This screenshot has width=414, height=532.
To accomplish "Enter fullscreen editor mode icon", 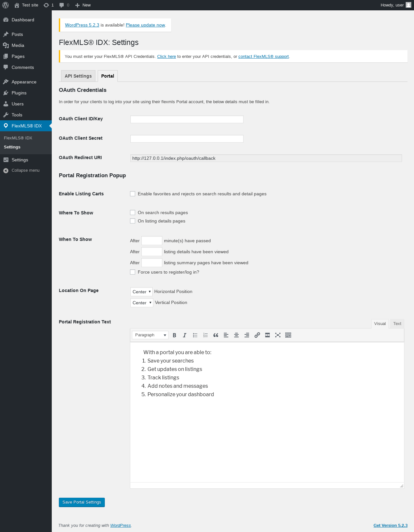I will pyautogui.click(x=278, y=335).
